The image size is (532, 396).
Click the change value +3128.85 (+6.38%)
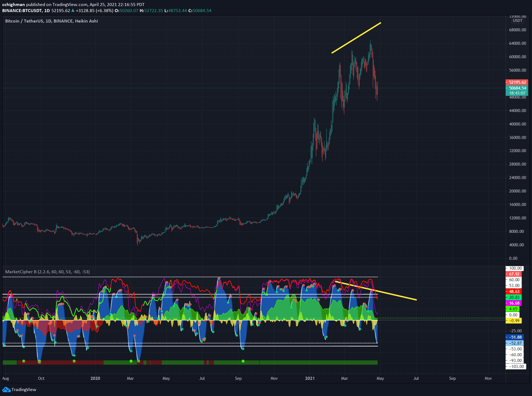[x=94, y=10]
